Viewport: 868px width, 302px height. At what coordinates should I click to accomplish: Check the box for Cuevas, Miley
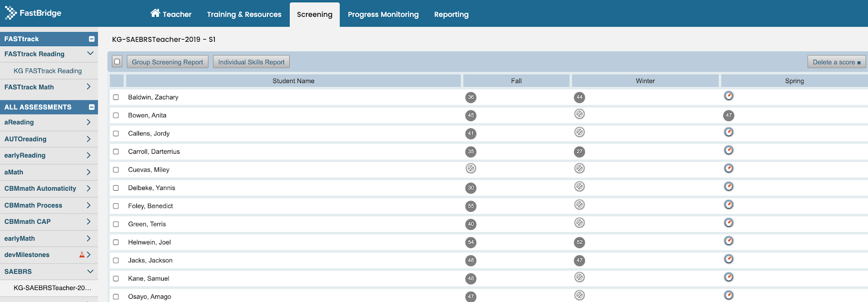point(116,169)
